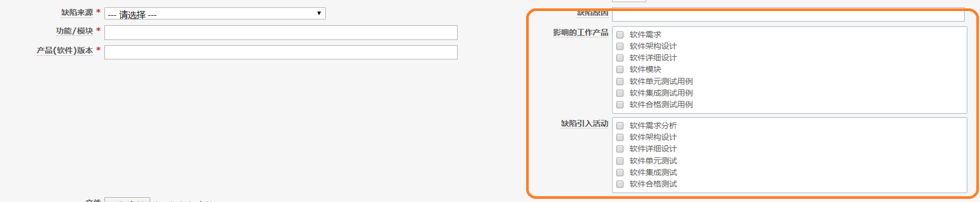Check 软件架构设计 under 影响的工作产品
The width and height of the screenshot is (980, 202).
[x=620, y=46]
